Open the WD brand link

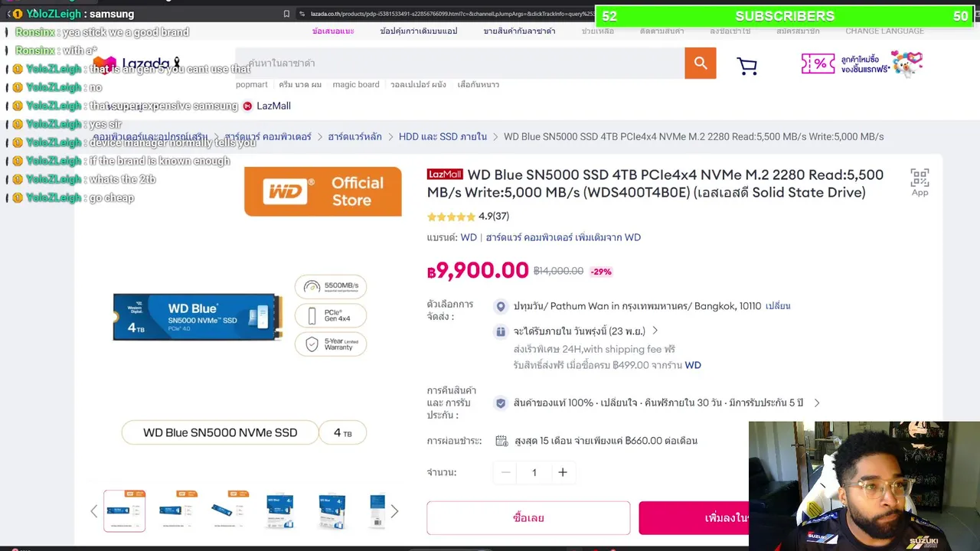click(x=469, y=237)
